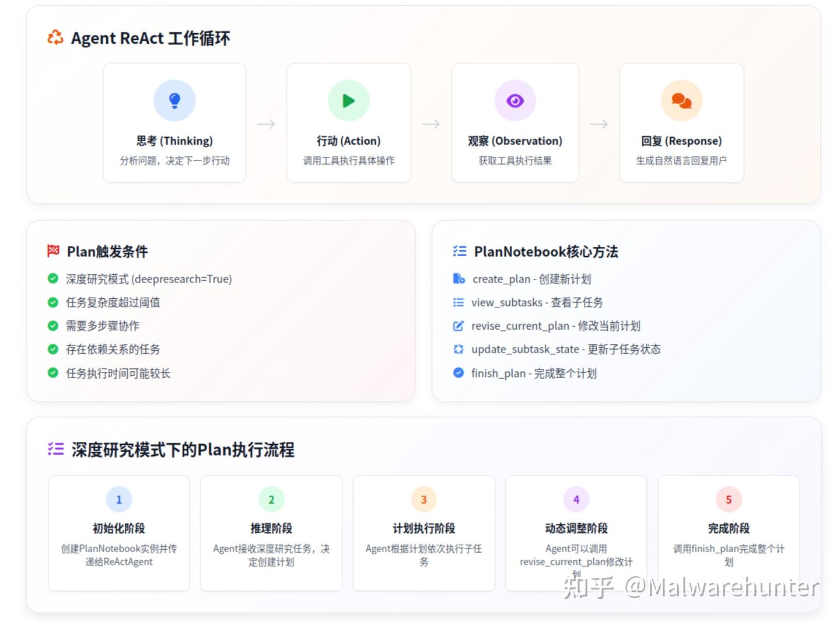The width and height of the screenshot is (840, 621).
Task: Select the 回复 (Response) card title
Action: (x=681, y=141)
